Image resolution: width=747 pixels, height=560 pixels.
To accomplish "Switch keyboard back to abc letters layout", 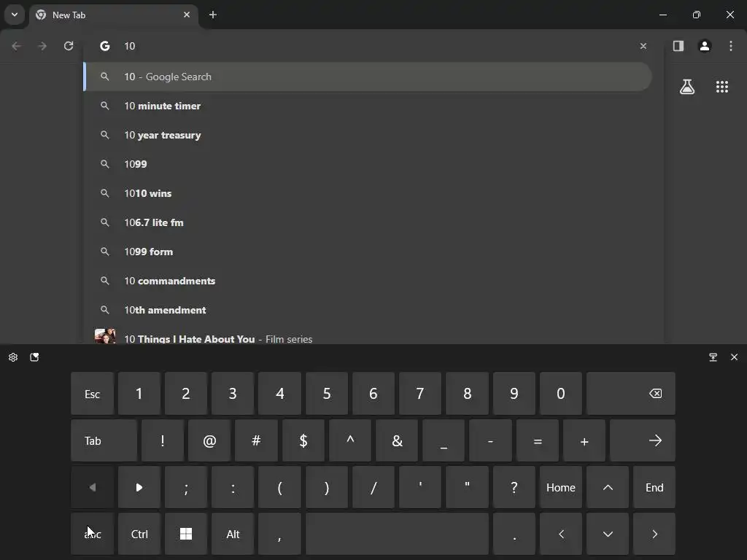I will pyautogui.click(x=93, y=534).
